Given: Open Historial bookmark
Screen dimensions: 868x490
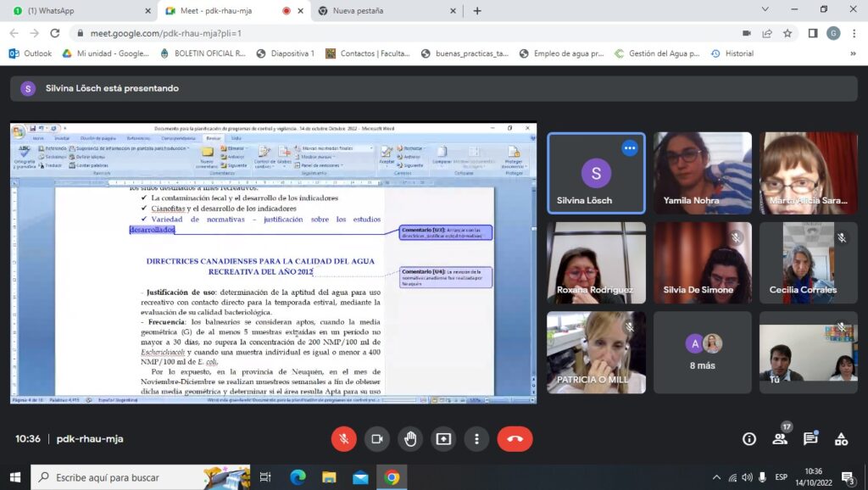Looking at the screenshot, I should (x=732, y=53).
